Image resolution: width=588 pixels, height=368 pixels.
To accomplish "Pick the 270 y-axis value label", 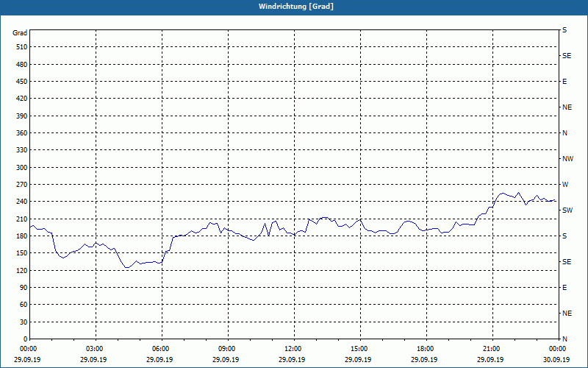I will tap(22, 185).
